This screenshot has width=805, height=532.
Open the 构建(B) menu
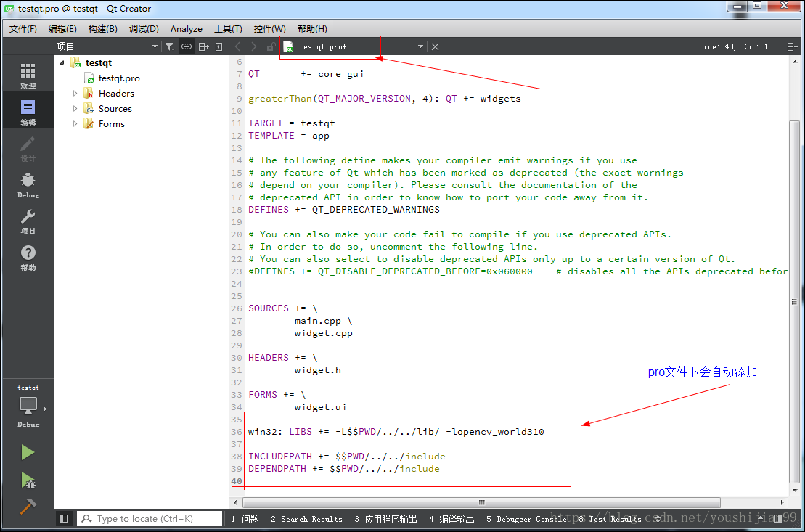[x=102, y=29]
